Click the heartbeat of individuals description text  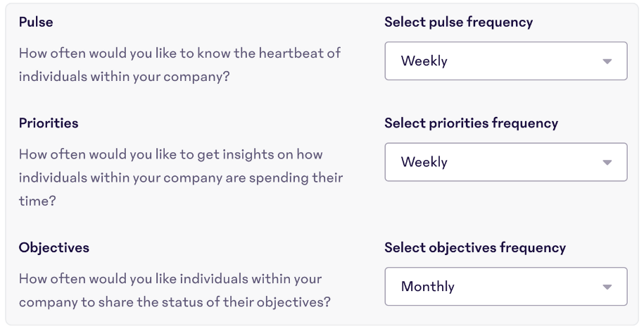180,65
